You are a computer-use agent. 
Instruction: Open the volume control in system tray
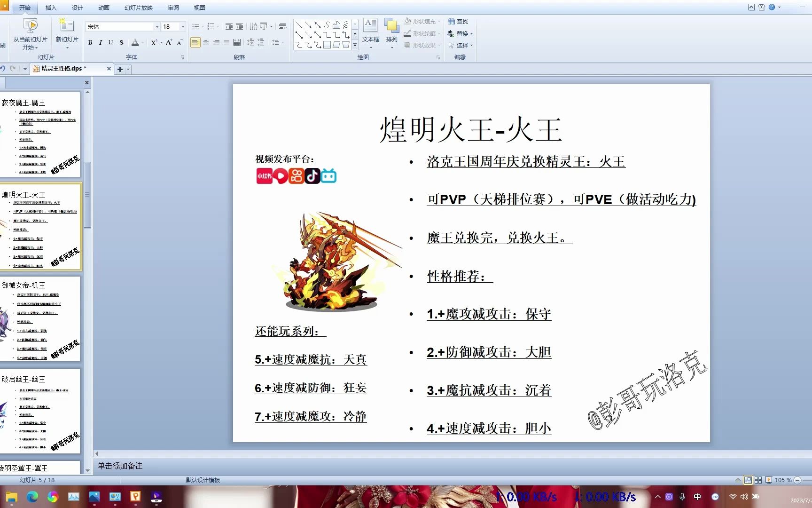click(x=744, y=497)
